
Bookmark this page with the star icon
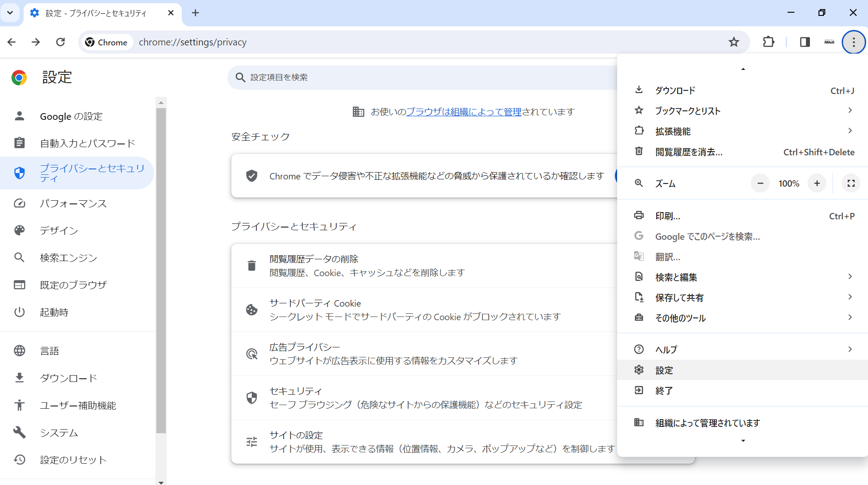[733, 42]
